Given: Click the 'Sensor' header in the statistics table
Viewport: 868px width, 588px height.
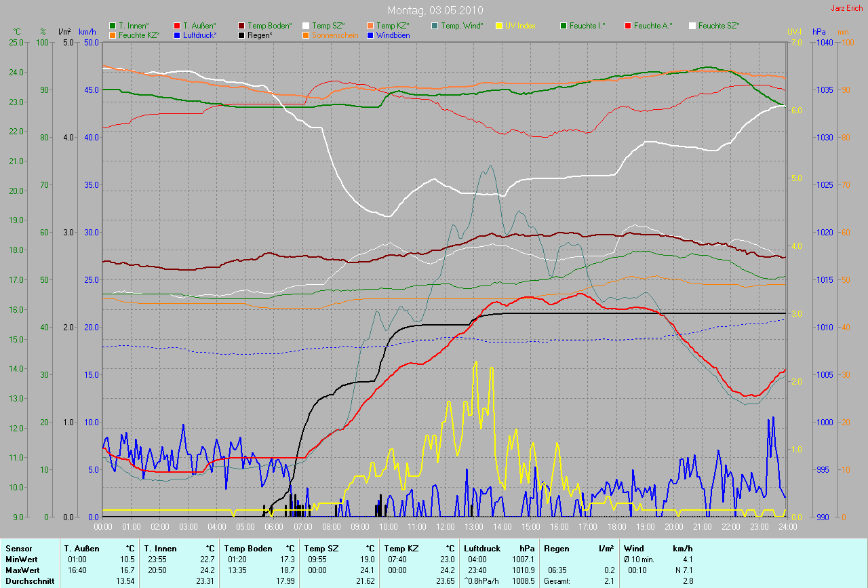Looking at the screenshot, I should [18, 548].
